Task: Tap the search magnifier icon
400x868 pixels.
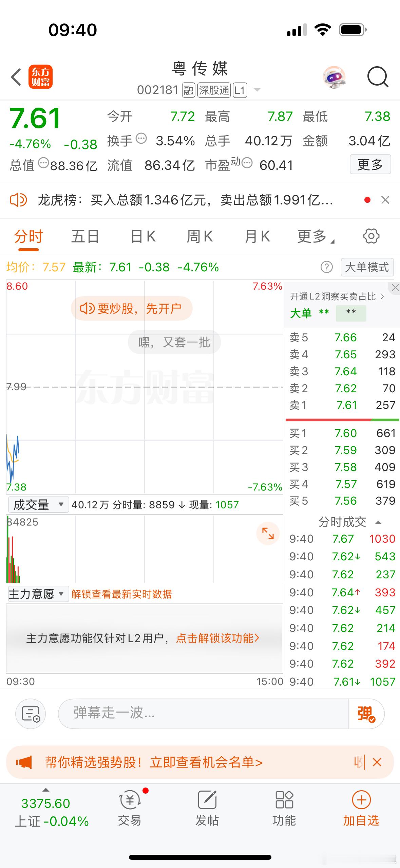Action: coord(378,77)
